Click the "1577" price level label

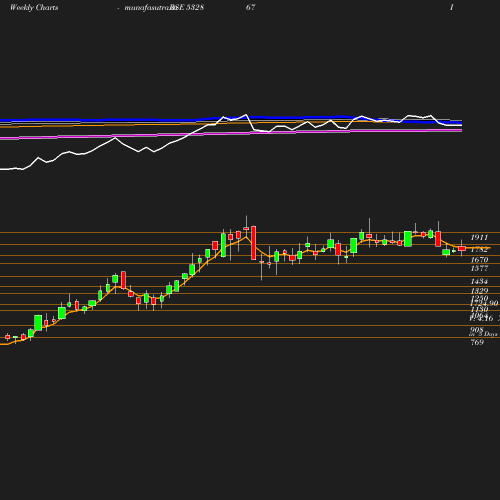(479, 268)
